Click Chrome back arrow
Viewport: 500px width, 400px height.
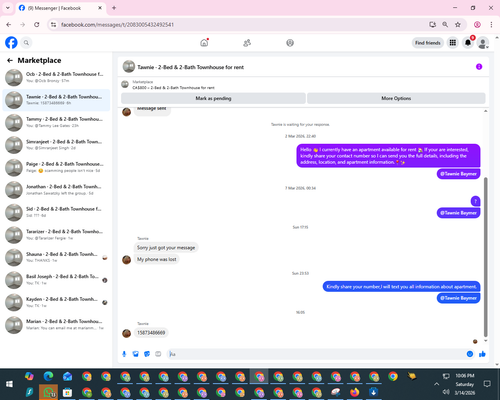9,25
